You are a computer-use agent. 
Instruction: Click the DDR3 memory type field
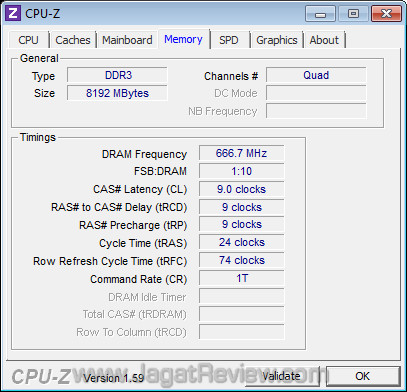point(117,75)
